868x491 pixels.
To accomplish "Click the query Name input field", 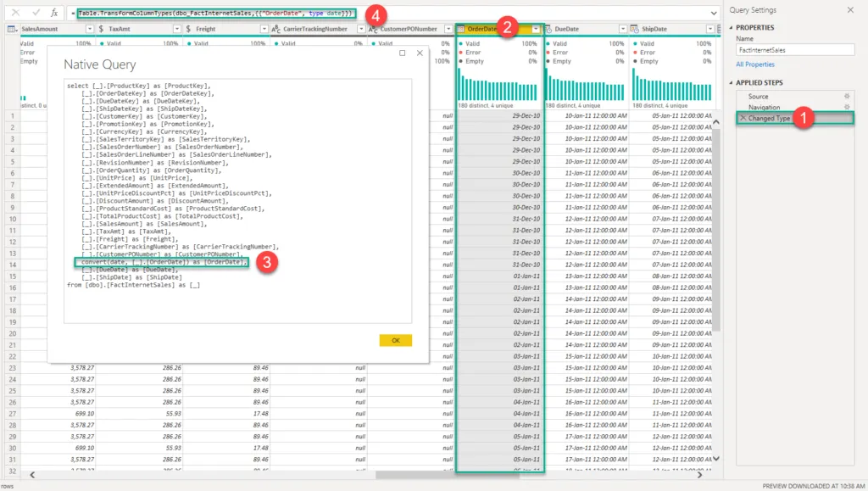I will (794, 50).
